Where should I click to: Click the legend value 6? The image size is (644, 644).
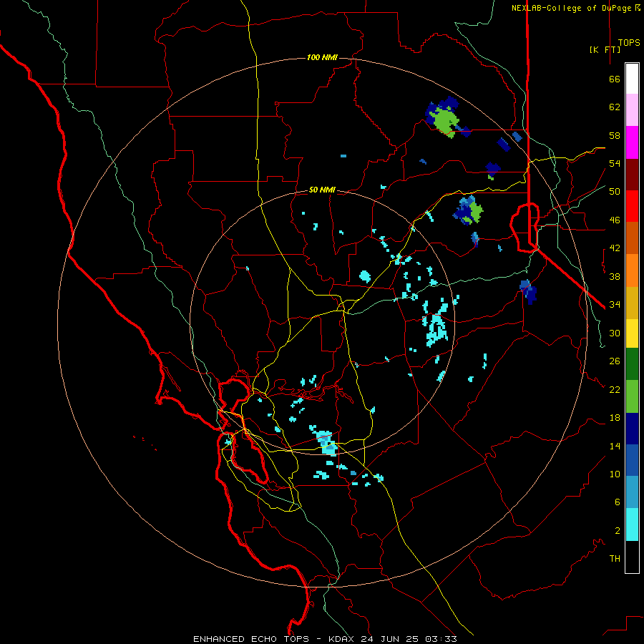618,502
